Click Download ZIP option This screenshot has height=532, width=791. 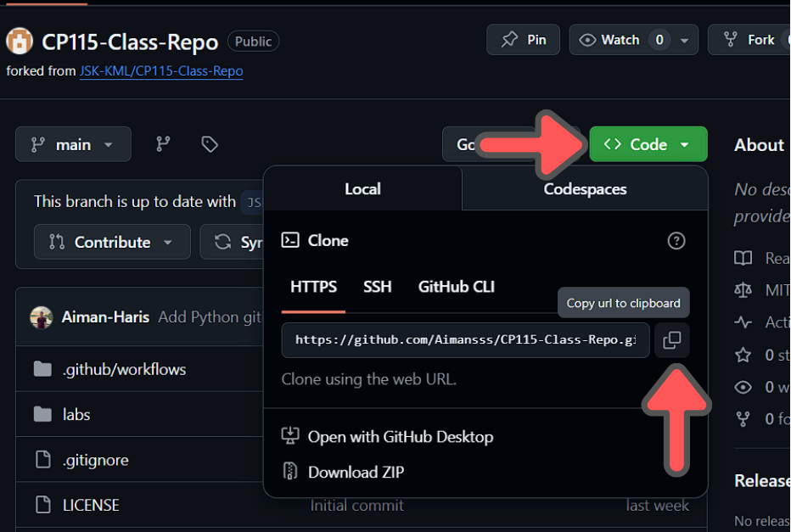[356, 472]
